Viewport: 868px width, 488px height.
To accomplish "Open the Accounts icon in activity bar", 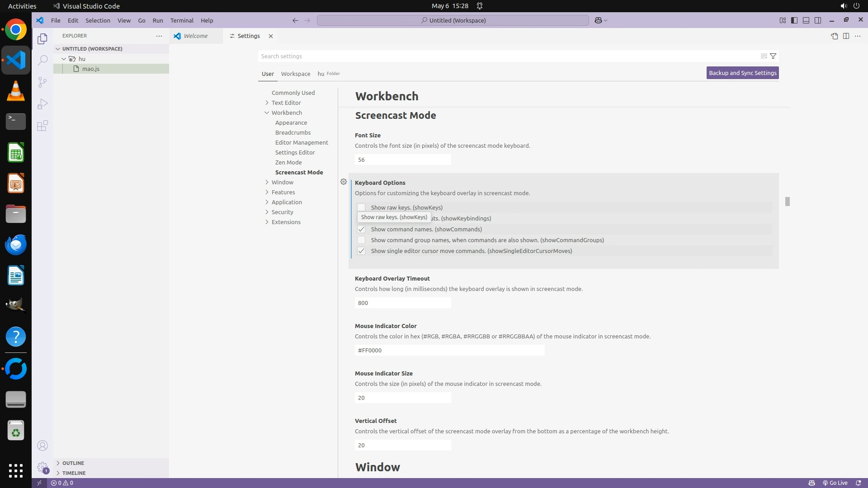I will pos(42,446).
